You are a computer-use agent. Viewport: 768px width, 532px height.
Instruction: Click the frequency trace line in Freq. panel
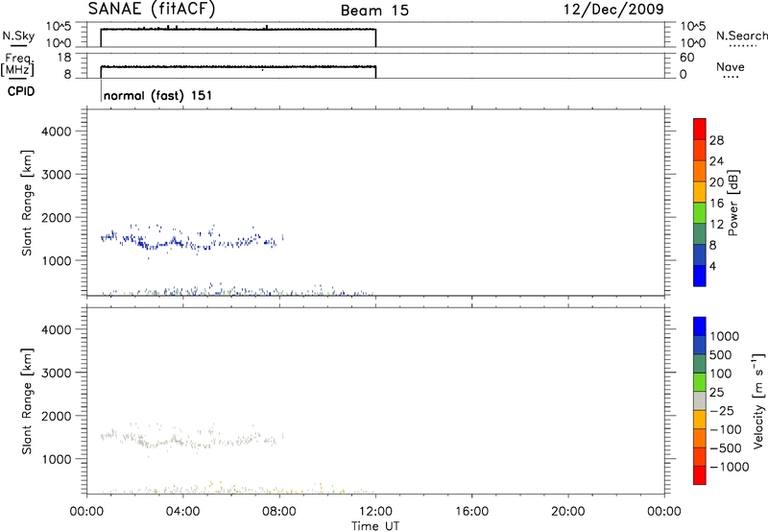coord(238,66)
